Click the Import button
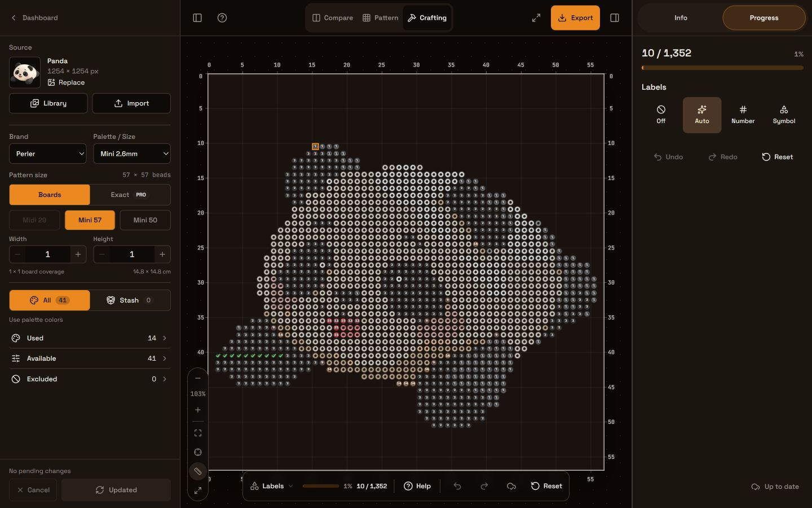The width and height of the screenshot is (812, 508). (131, 103)
